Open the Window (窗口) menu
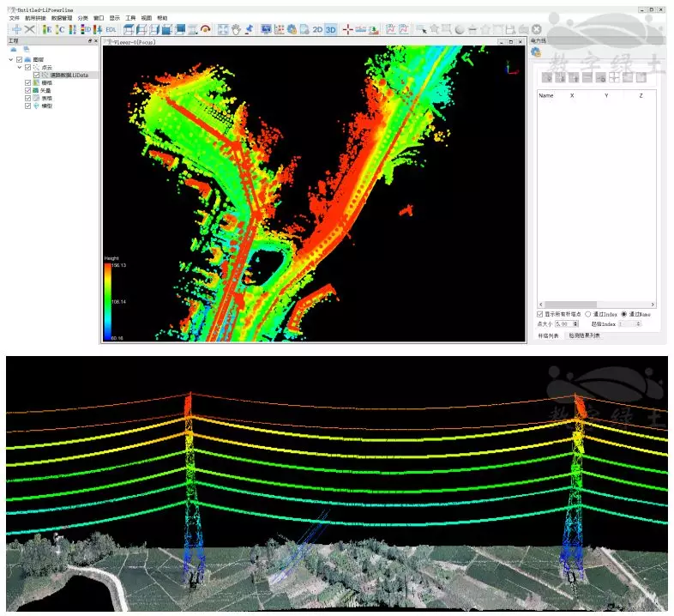674x616 pixels. tap(99, 18)
